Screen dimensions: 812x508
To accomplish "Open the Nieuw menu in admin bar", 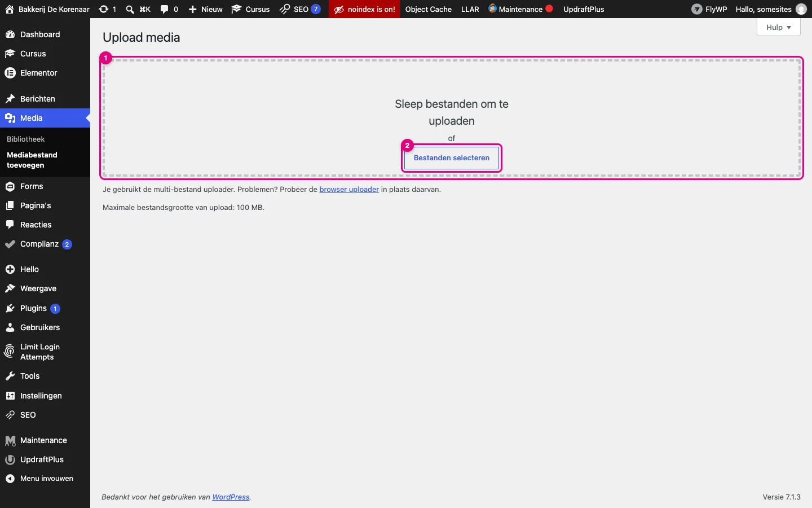I will [x=205, y=9].
